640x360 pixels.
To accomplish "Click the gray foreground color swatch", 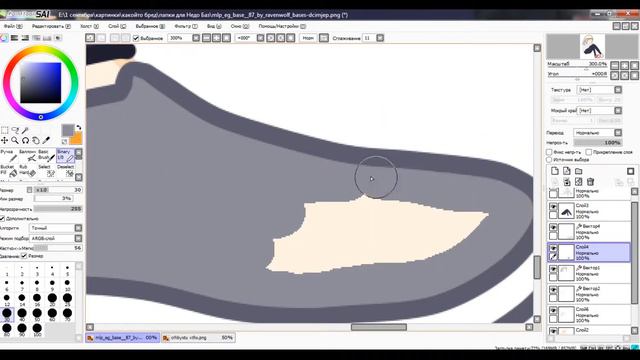I will [67, 130].
